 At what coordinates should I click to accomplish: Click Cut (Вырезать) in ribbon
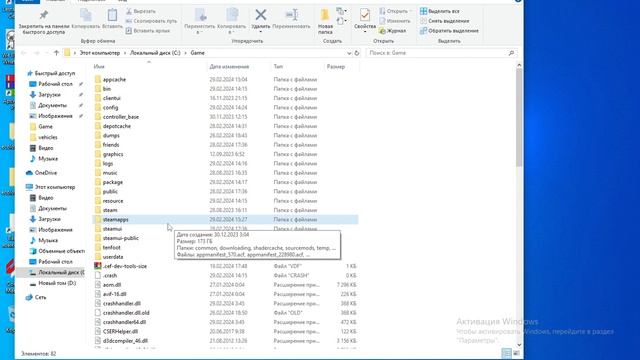coord(140,11)
